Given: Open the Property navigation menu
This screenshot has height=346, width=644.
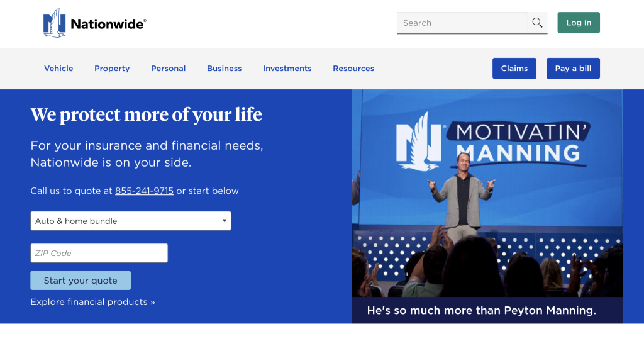Looking at the screenshot, I should (x=112, y=69).
